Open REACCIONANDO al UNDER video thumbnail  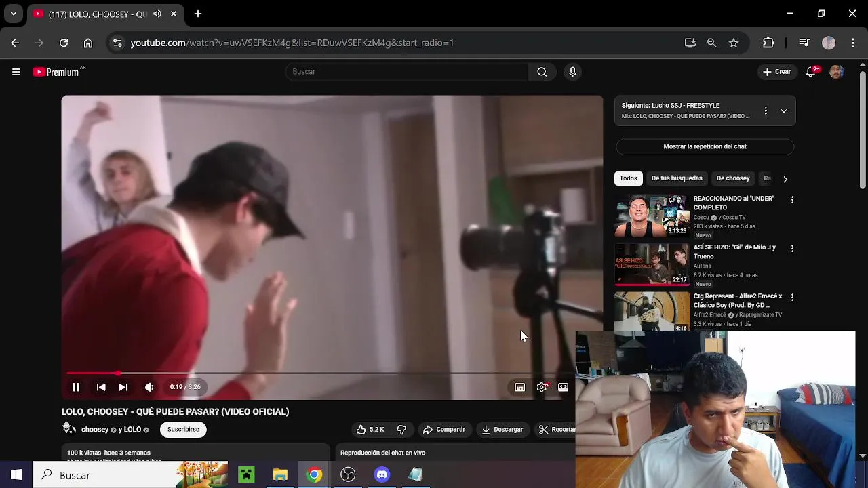[652, 216]
